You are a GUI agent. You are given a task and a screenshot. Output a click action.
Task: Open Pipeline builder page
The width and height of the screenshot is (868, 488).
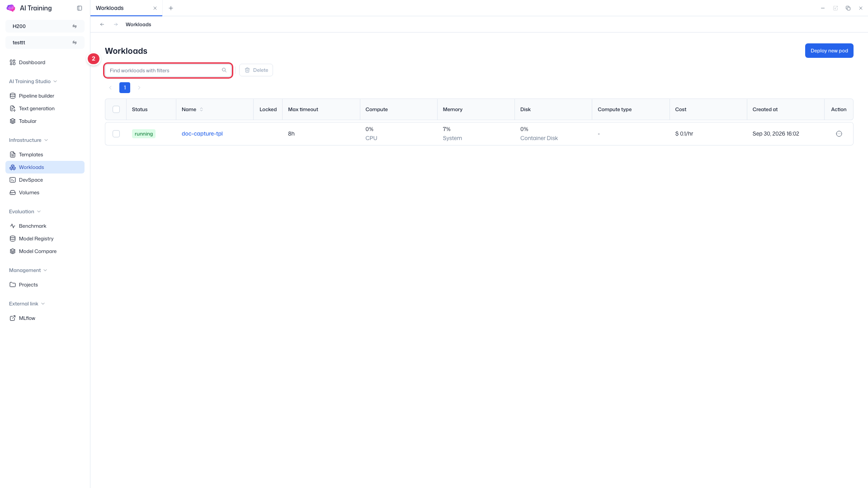[45, 96]
